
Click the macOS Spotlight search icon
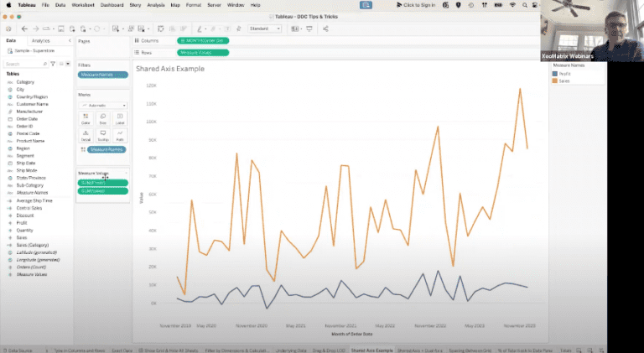click(x=524, y=5)
